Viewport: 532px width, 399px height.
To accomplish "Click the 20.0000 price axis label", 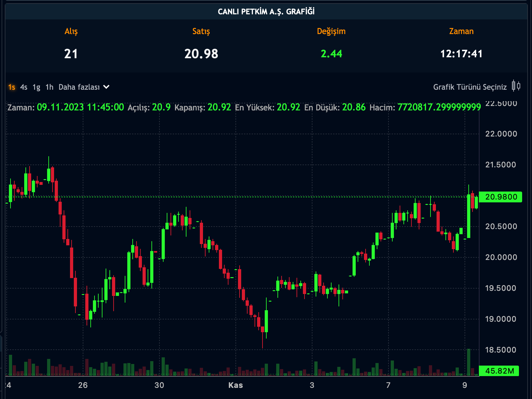I will 501,257.
